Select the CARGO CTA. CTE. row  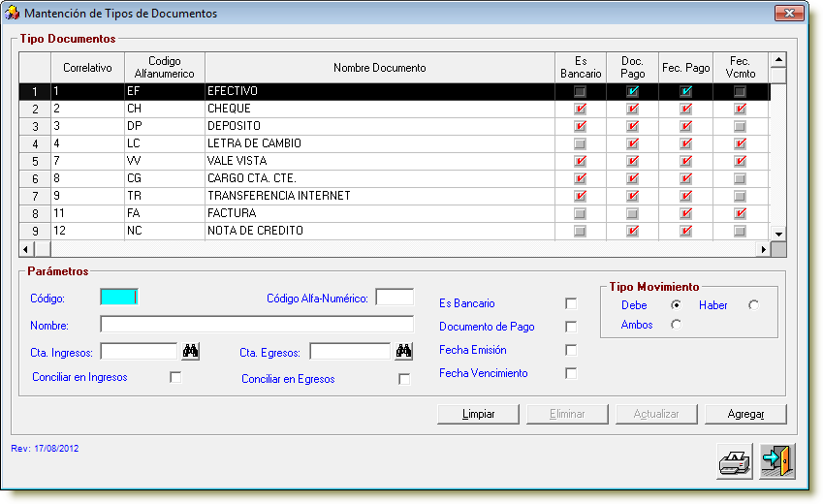(395, 178)
